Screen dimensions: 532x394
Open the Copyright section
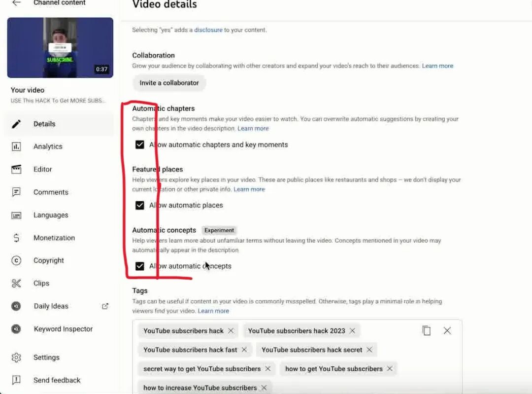[x=47, y=260]
